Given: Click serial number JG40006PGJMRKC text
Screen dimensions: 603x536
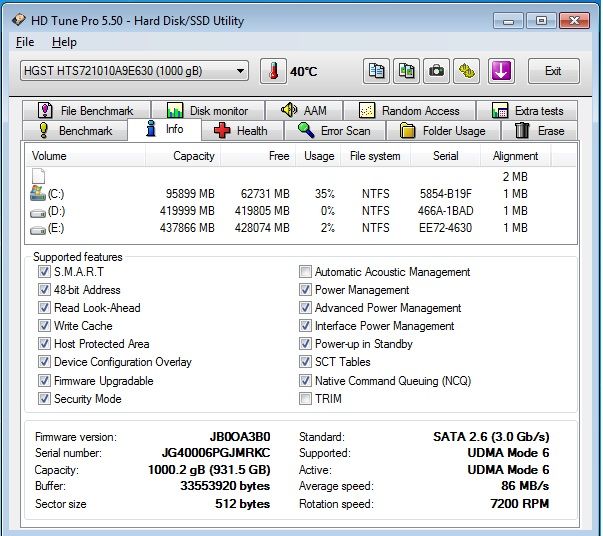Looking at the screenshot, I should 216,453.
